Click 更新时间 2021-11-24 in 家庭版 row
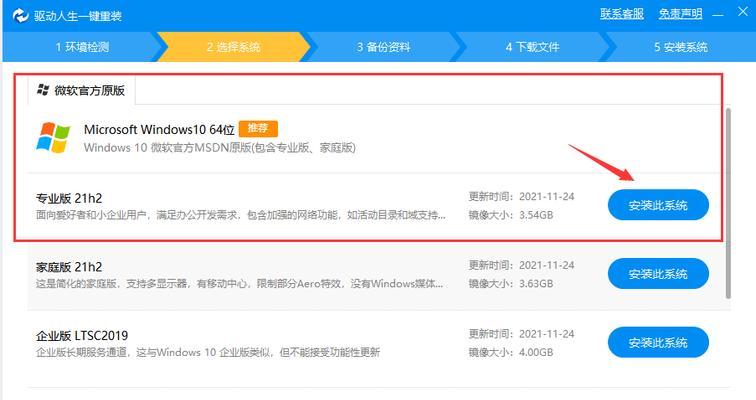This screenshot has height=400, width=756. (521, 265)
